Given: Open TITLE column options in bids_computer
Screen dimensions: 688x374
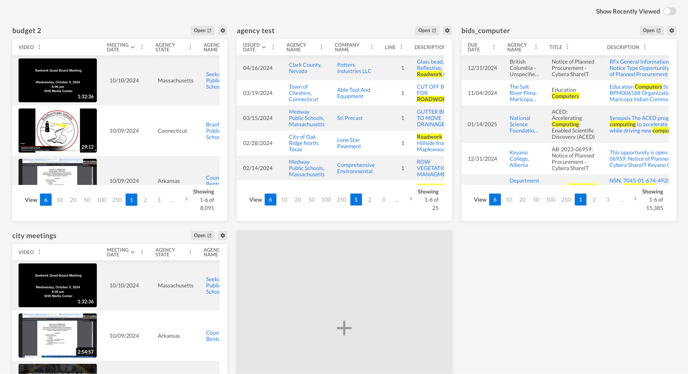Looking at the screenshot, I should pos(567,47).
